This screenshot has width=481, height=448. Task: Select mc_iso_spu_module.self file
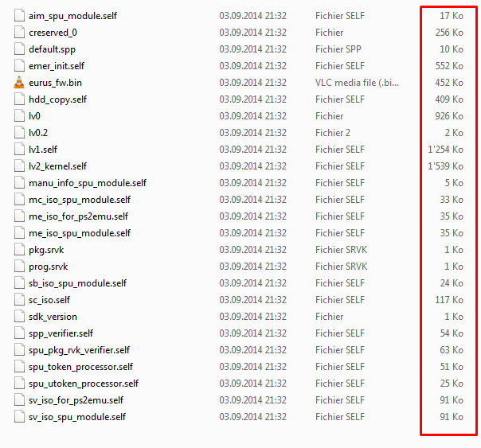coord(80,200)
